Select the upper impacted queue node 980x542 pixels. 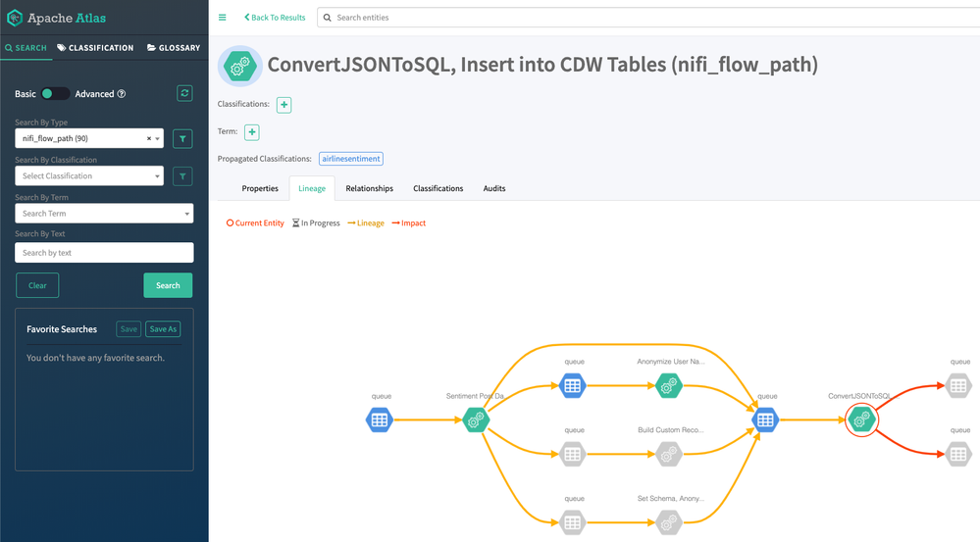[x=958, y=386]
